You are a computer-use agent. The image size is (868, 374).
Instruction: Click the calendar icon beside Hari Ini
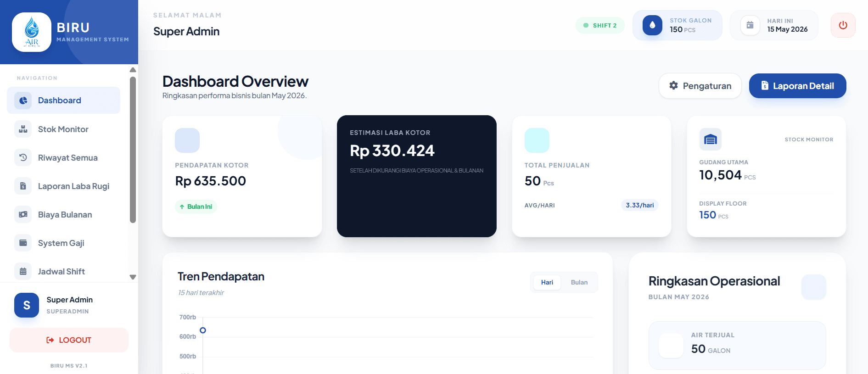750,25
